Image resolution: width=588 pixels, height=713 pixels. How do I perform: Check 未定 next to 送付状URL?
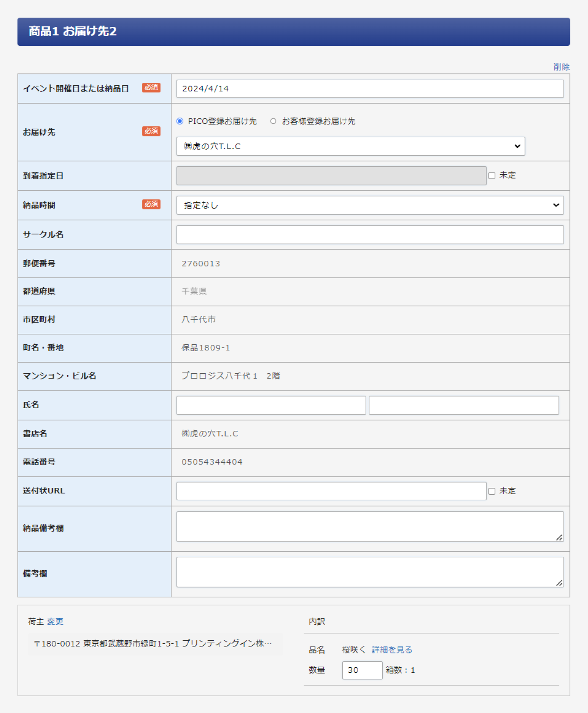492,491
